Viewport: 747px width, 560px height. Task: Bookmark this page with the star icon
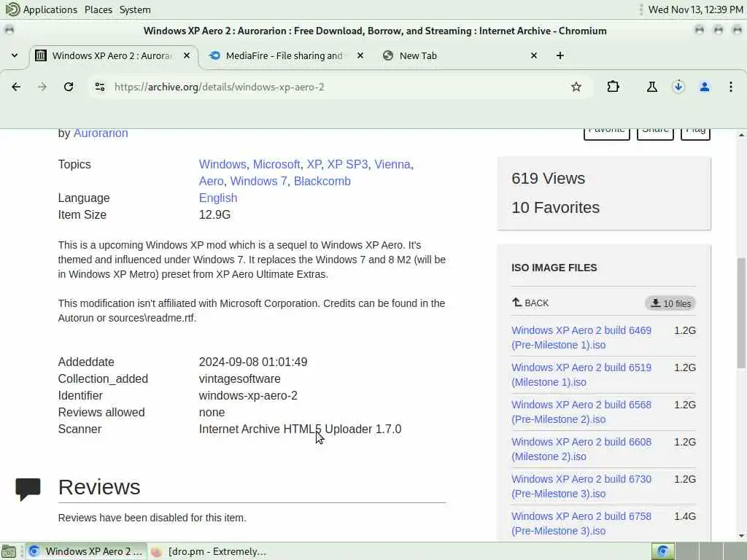576,87
